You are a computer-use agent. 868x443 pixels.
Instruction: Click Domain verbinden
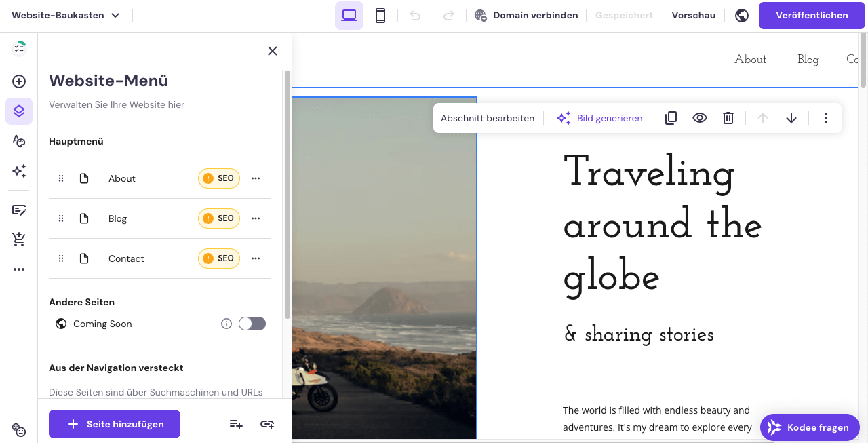pos(526,15)
